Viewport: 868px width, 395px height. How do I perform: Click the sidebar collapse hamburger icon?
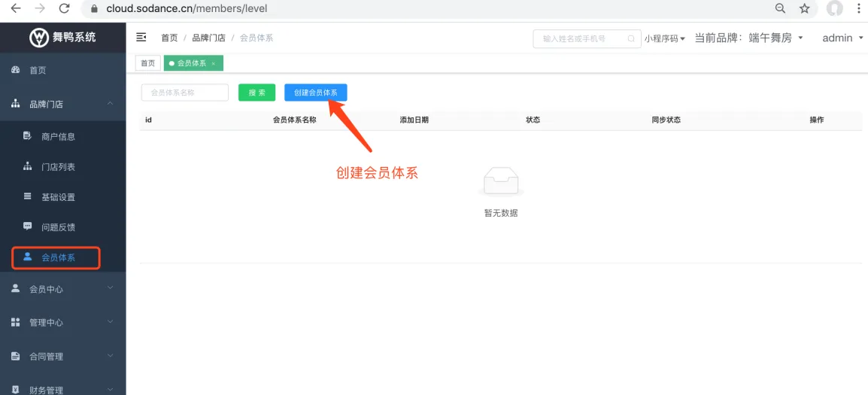coord(141,38)
